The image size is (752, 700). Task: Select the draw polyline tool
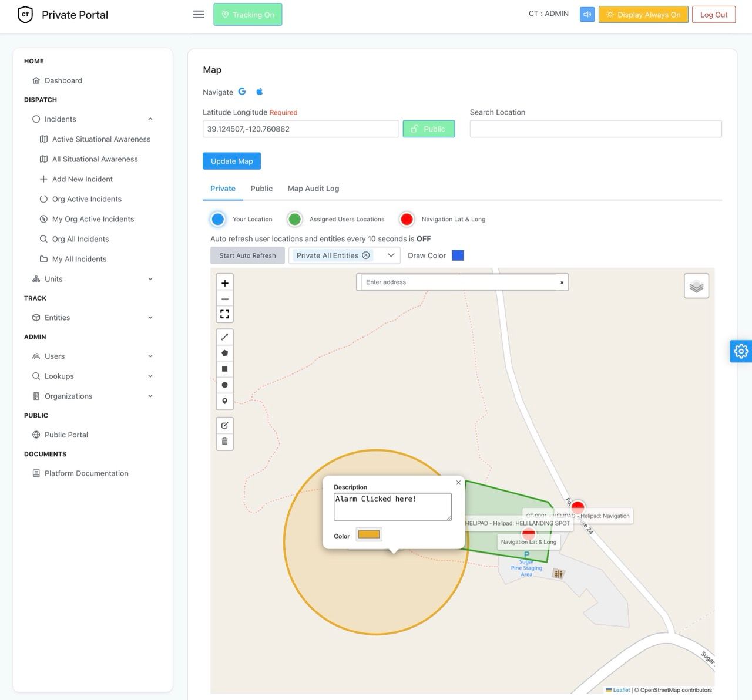pyautogui.click(x=224, y=337)
